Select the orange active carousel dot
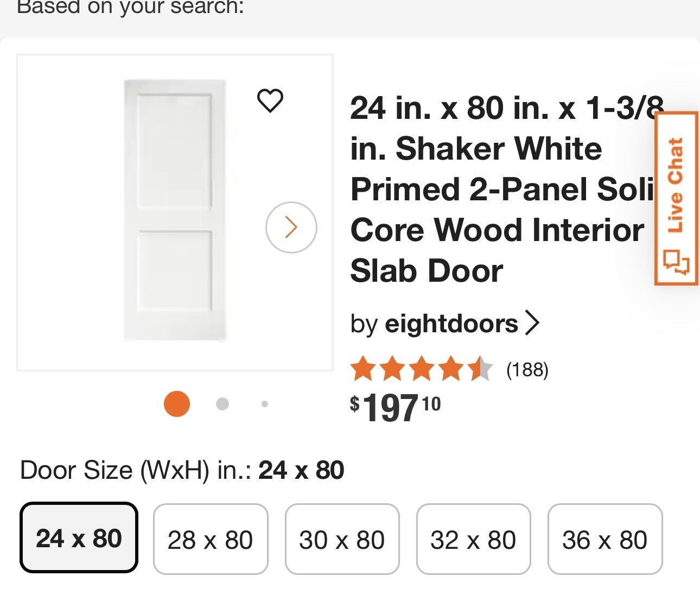The image size is (700, 595). tap(176, 405)
